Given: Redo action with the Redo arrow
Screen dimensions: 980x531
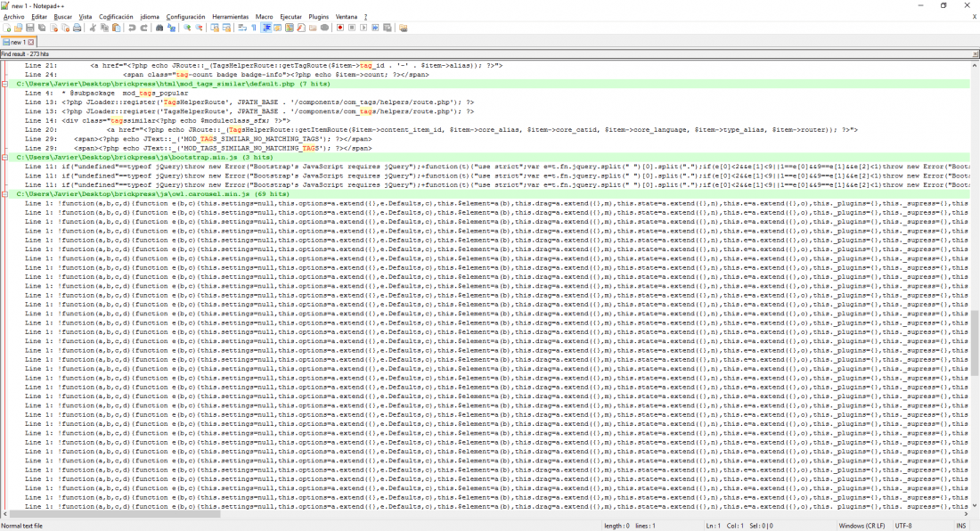Looking at the screenshot, I should tap(143, 28).
